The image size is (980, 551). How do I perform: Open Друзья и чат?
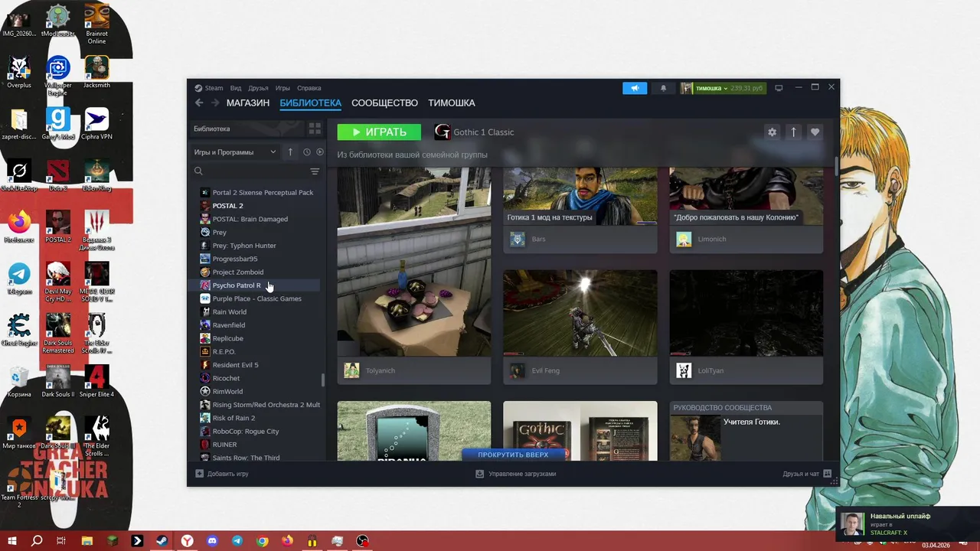click(x=807, y=474)
